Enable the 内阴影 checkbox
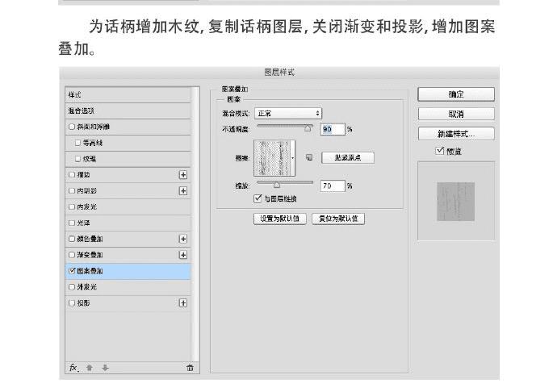Image resolution: width=557 pixels, height=392 pixels. [72, 191]
